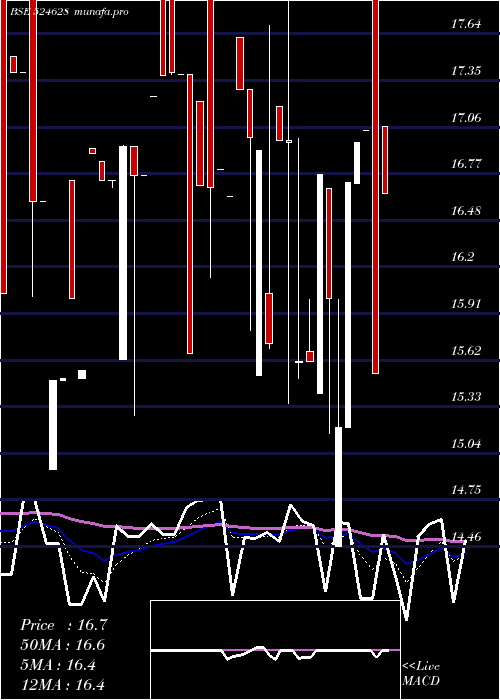Click inside the MACD inset chart box
500x700 pixels.
tap(275, 650)
